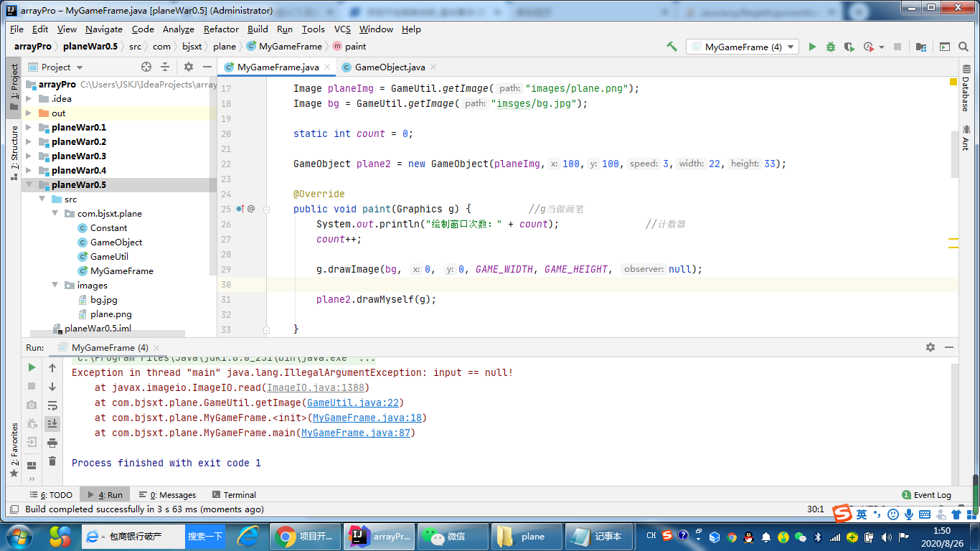Click the up arrow in the Run console

[x=52, y=368]
